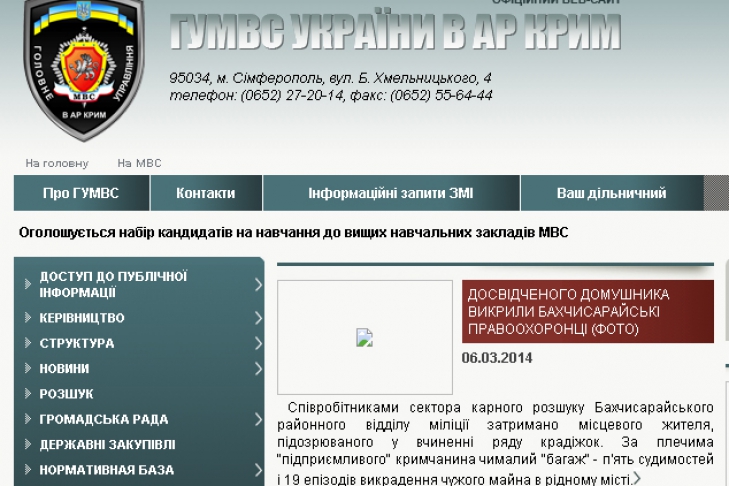The width and height of the screenshot is (729, 486).
Task: Follow the На МВС link
Action: point(139,163)
